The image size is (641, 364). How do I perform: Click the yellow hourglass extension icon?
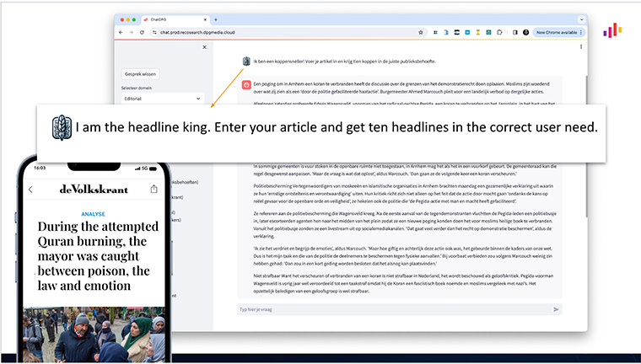477,32
